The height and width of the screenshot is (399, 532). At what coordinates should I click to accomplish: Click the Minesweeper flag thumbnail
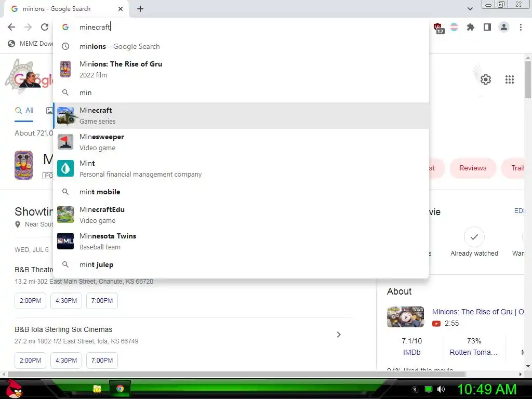pyautogui.click(x=65, y=142)
